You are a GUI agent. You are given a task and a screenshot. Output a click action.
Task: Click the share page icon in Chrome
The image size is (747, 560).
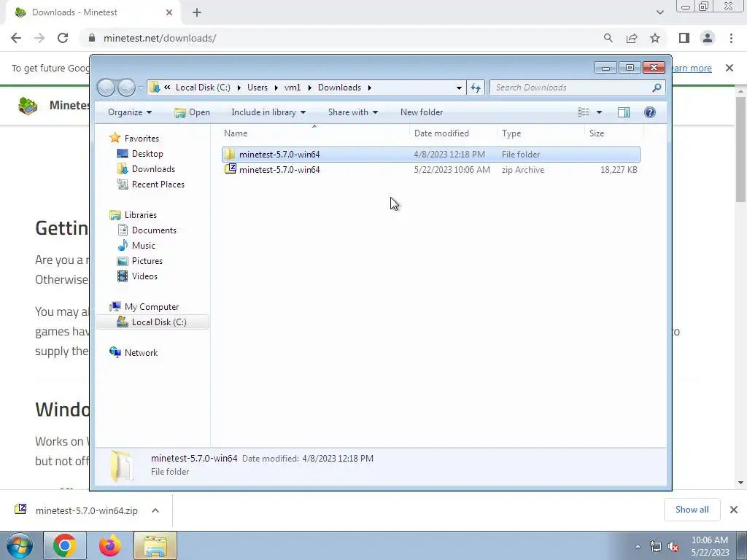point(632,38)
